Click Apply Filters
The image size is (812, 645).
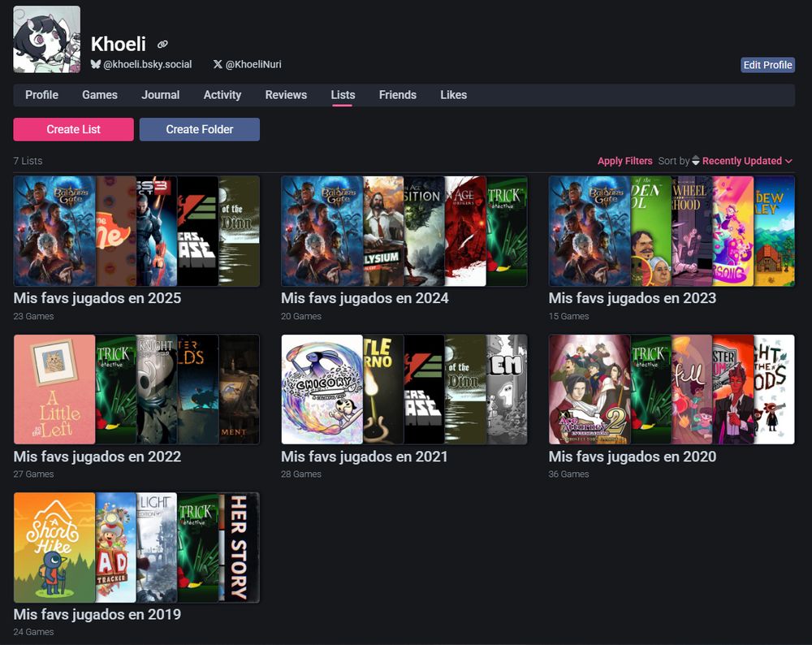click(624, 161)
